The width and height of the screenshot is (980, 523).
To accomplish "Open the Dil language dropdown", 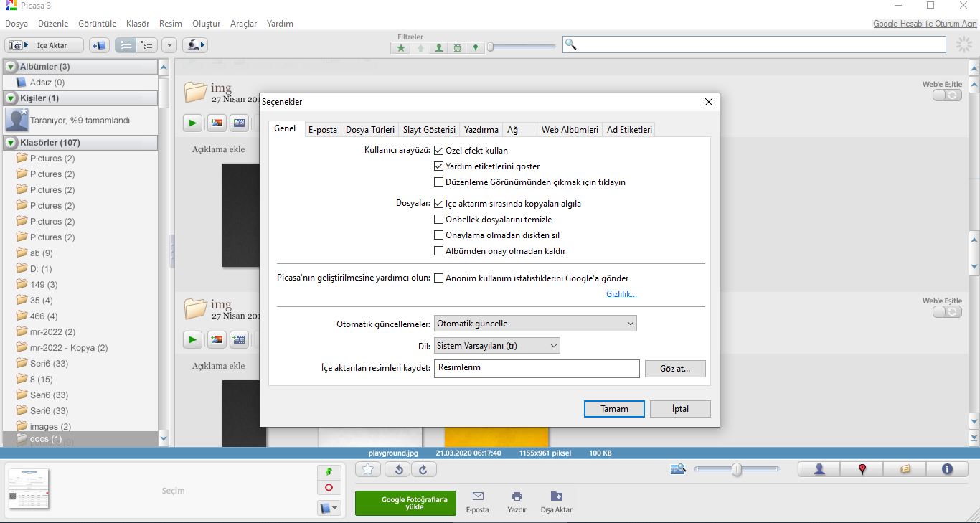I will coord(497,346).
